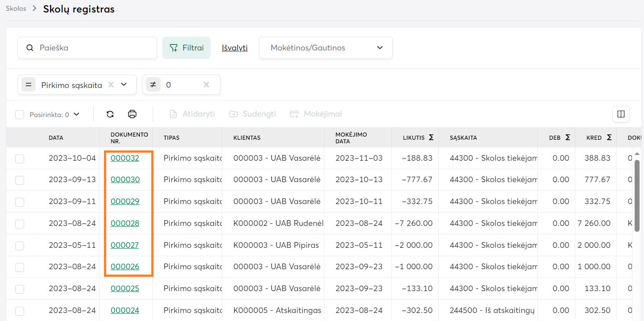Sort by the Klientas column header

click(x=247, y=138)
